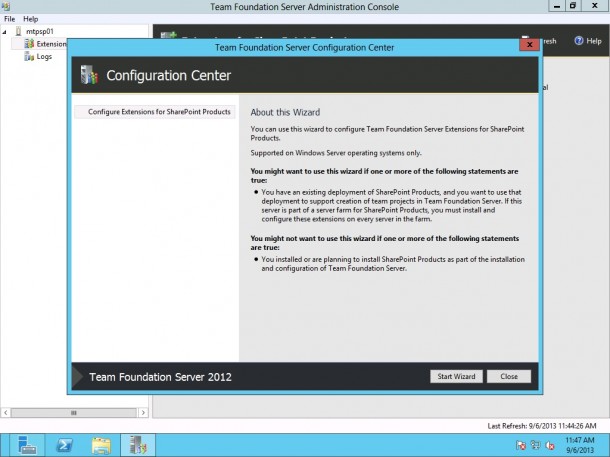
Task: Launch PowerShell from the taskbar
Action: point(64,444)
